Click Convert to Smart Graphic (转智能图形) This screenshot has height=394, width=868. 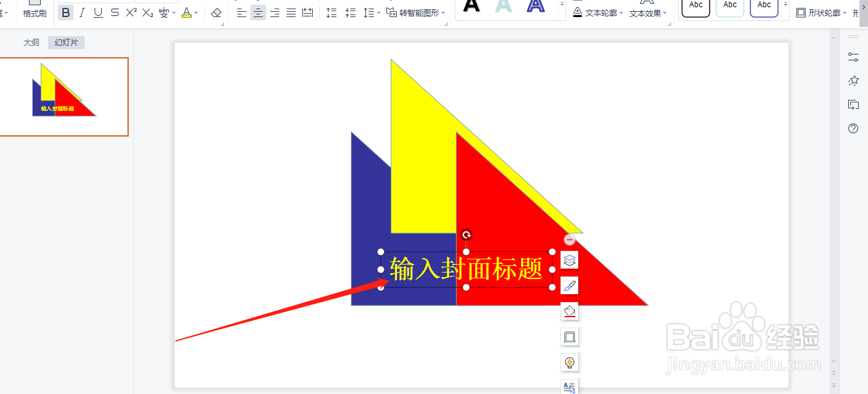click(413, 12)
